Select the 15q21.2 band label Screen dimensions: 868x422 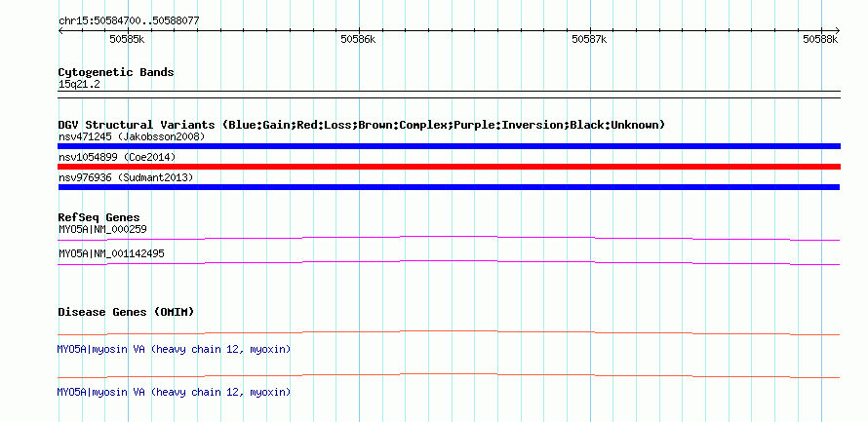[x=79, y=85]
